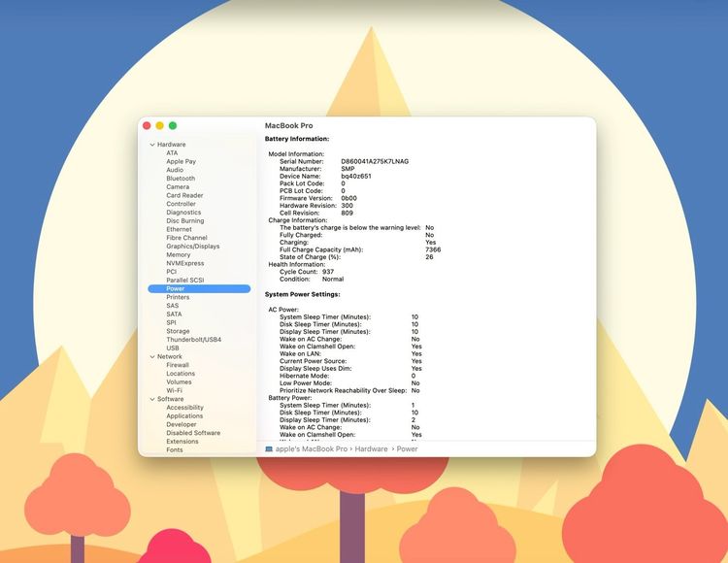
Task: Collapse the Hardware section
Action: (151, 145)
